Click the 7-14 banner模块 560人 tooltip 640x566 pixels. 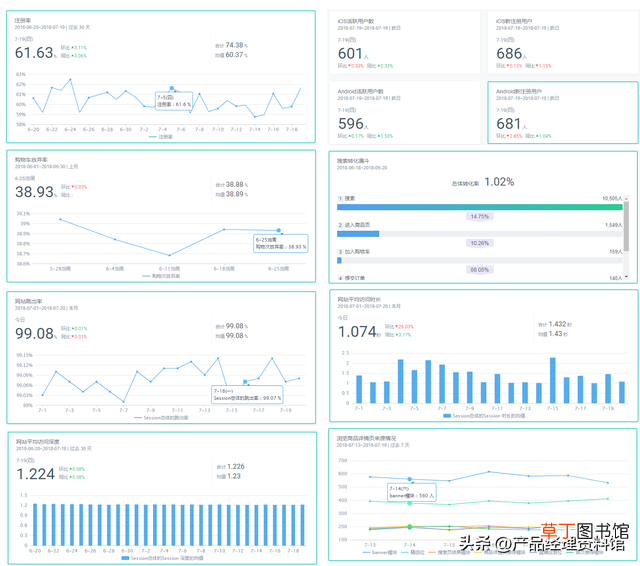(x=412, y=492)
